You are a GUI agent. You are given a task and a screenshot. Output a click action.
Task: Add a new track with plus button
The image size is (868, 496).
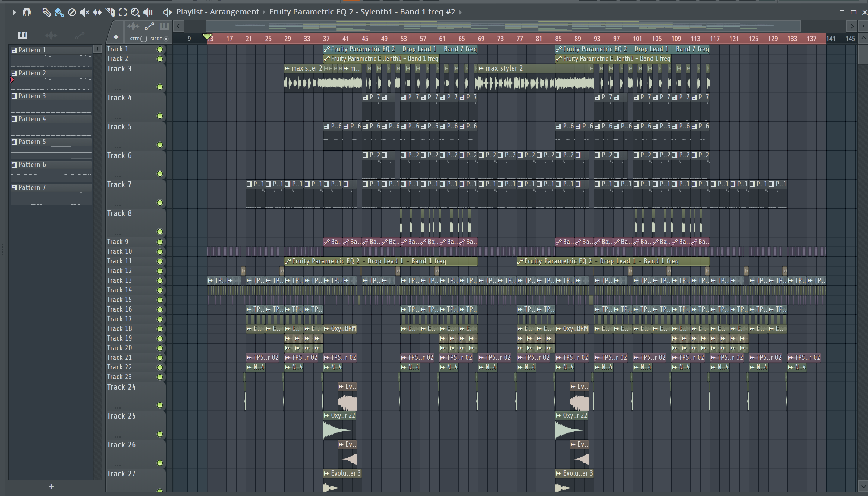pos(116,37)
